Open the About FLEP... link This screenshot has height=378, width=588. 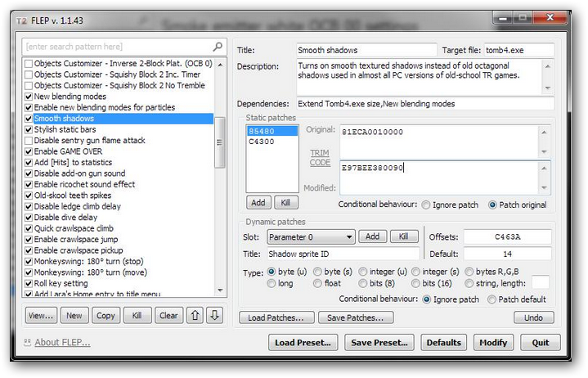[x=62, y=342]
